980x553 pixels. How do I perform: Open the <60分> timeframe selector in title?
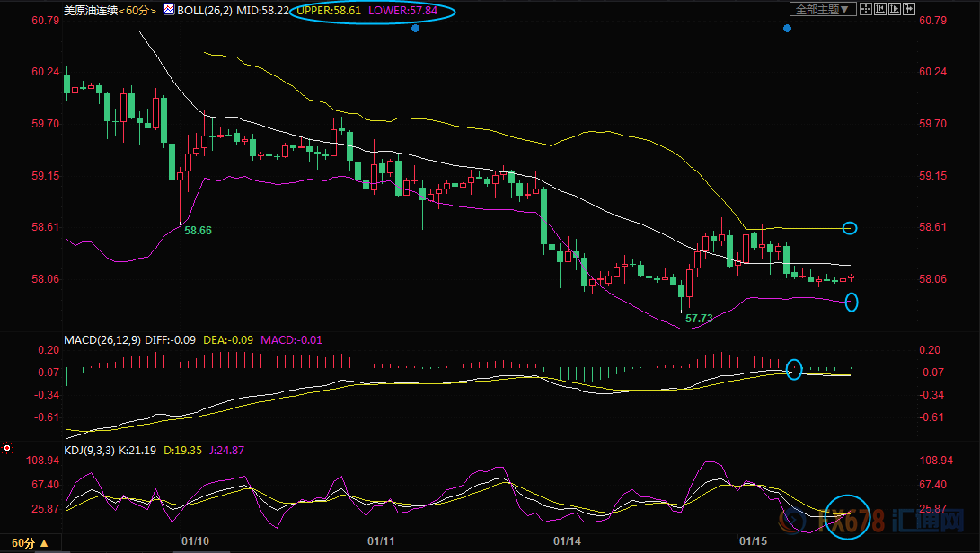click(137, 10)
